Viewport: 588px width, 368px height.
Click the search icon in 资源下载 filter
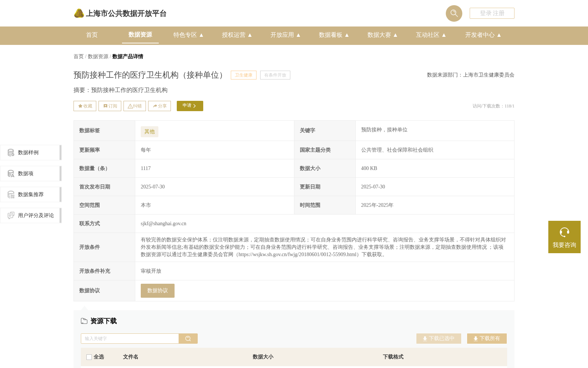188,339
